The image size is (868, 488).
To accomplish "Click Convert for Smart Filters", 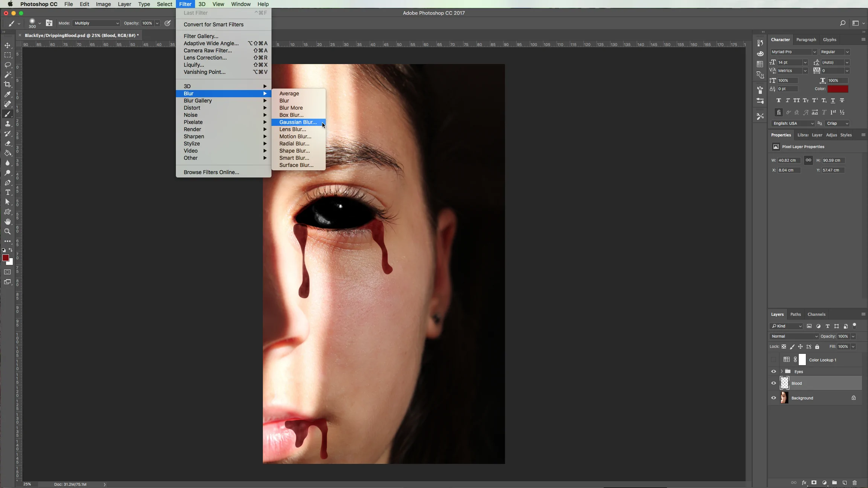I will coord(224,24).
